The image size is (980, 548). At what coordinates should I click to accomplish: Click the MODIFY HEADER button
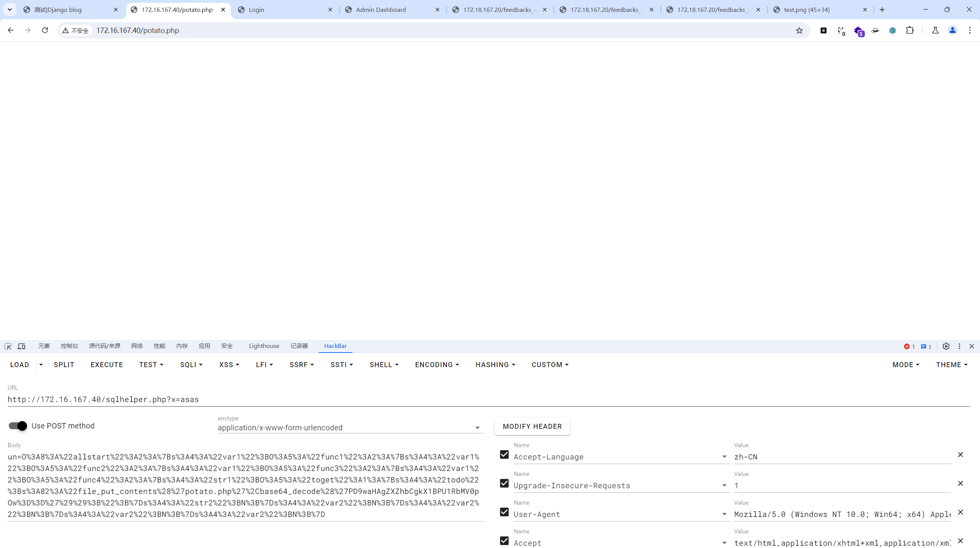click(532, 426)
